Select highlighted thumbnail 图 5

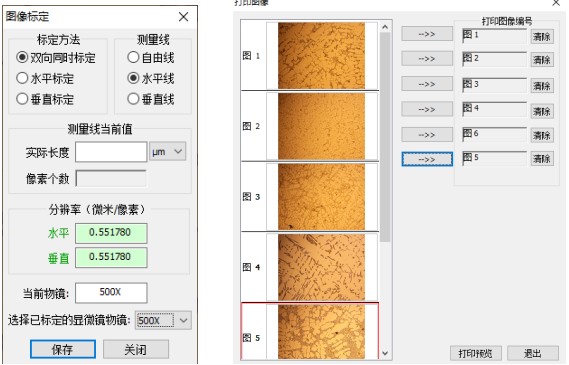click(309, 331)
